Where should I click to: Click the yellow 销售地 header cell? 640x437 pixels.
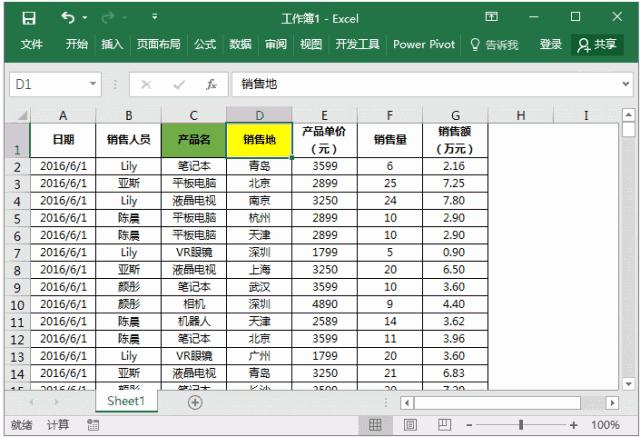(259, 140)
